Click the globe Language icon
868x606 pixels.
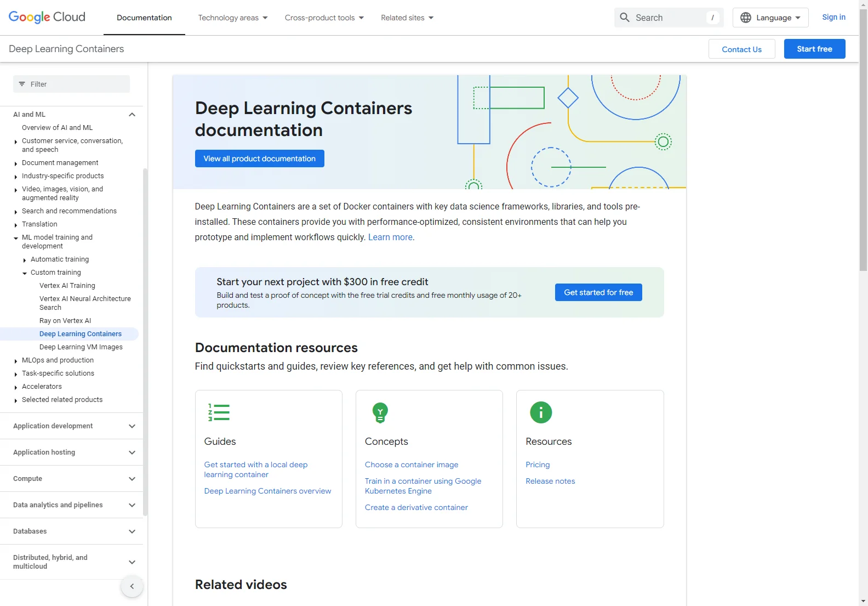[745, 18]
